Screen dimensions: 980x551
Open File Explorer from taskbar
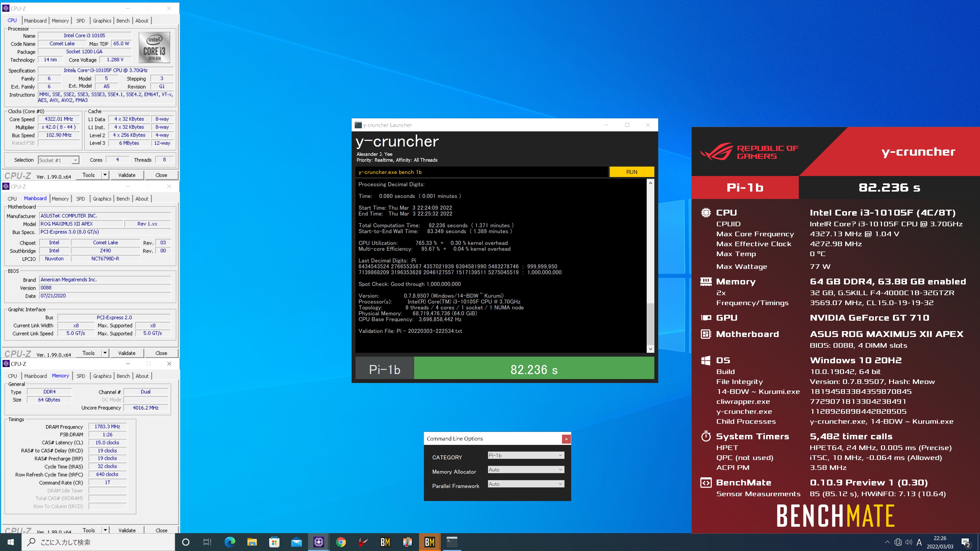[x=252, y=542]
